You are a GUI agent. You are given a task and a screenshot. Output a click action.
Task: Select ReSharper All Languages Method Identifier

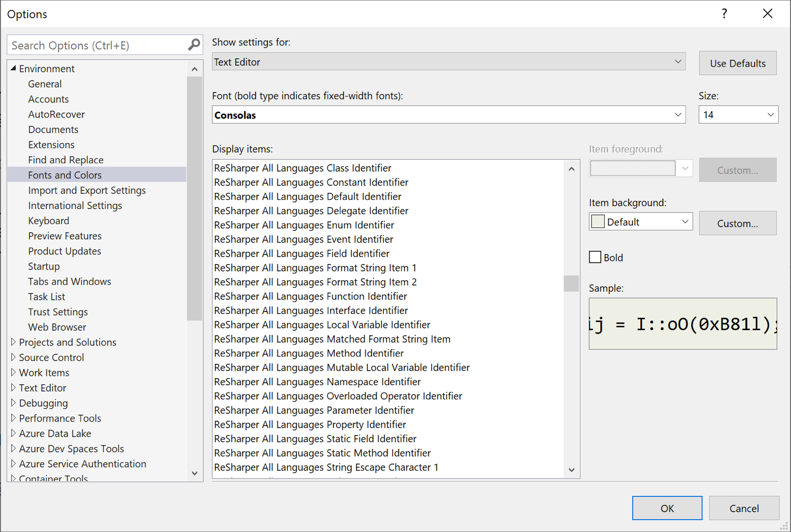point(309,354)
